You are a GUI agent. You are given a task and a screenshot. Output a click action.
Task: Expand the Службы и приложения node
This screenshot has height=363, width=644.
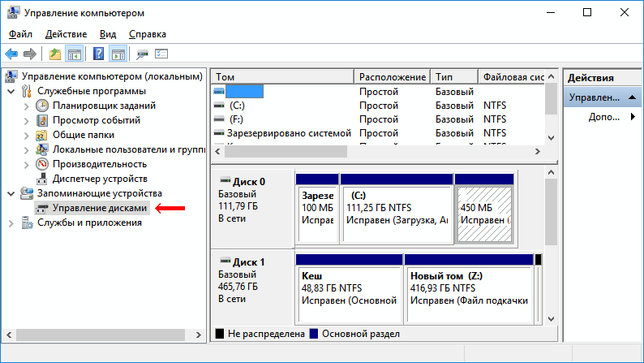(x=11, y=223)
